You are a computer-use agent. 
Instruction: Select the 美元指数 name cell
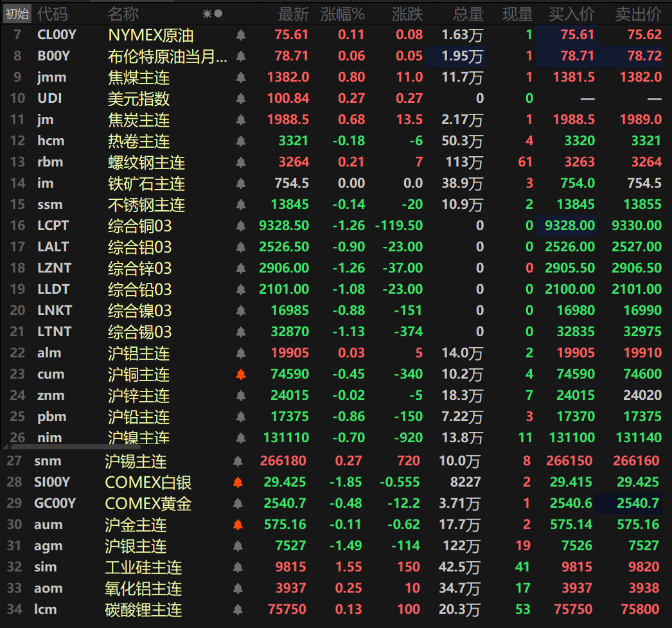[x=138, y=98]
